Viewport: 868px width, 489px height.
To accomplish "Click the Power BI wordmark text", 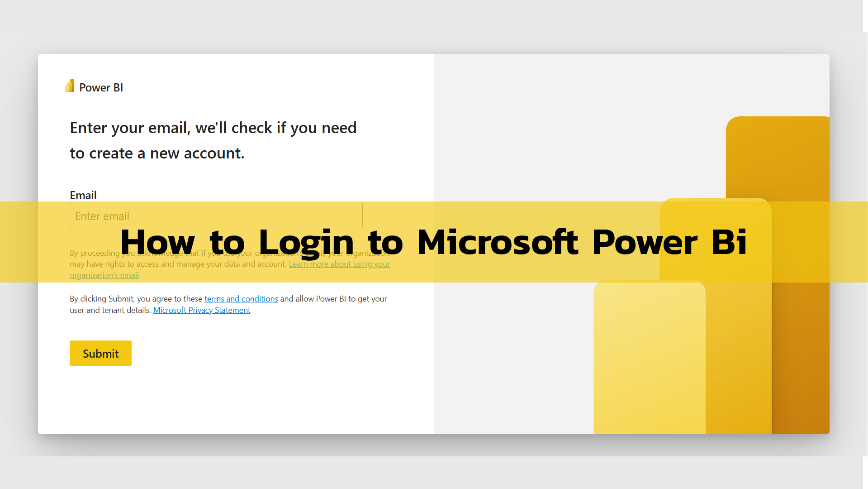I will tap(101, 87).
